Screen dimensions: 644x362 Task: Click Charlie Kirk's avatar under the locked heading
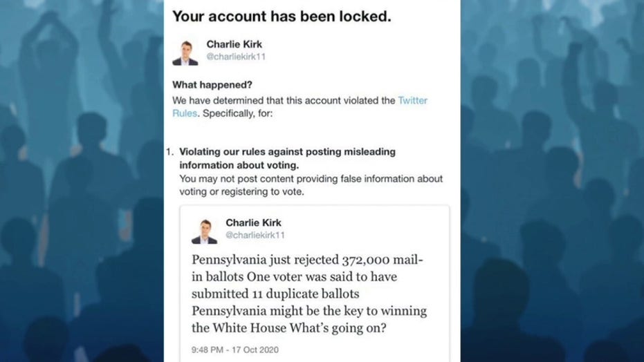[185, 53]
